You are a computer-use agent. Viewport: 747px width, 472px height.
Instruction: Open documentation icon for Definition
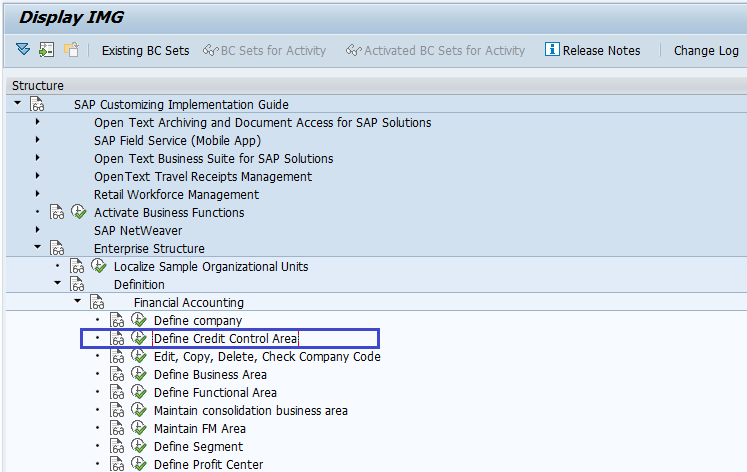[x=77, y=284]
